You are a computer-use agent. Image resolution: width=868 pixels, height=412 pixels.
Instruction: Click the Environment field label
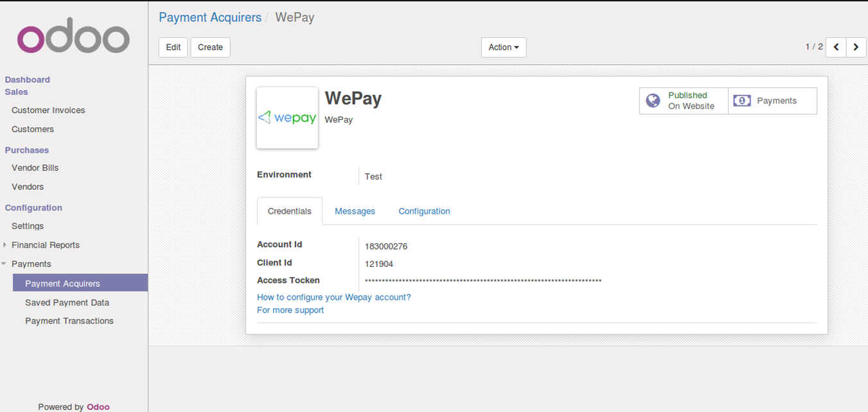click(284, 175)
